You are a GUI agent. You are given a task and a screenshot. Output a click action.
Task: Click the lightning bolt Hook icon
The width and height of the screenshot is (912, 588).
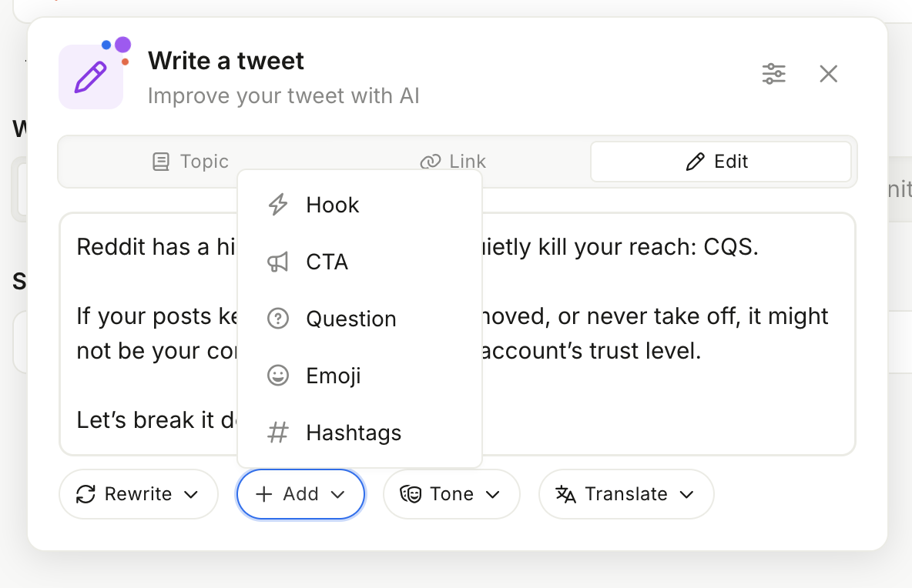pos(277,205)
